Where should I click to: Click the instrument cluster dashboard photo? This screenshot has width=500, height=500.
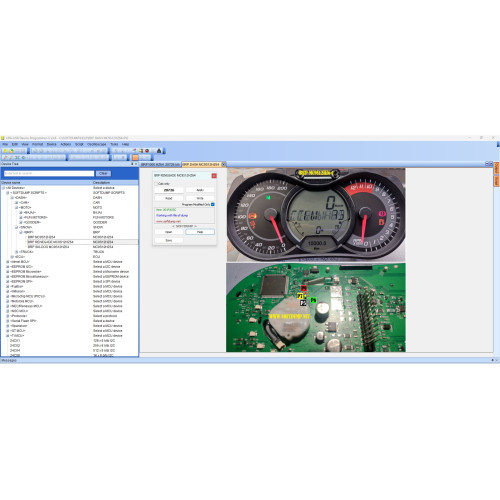point(316,215)
